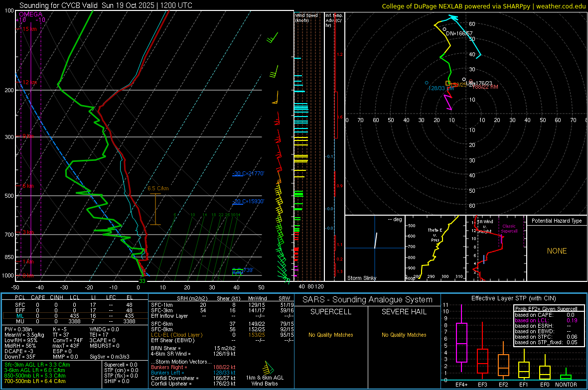Viewport: 588px width, 390px height.
Task: Click the 'Storm Slinky' label
Action: click(361, 278)
